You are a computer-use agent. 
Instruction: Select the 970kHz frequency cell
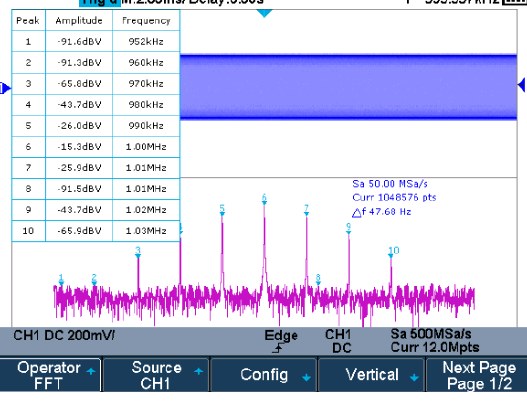click(x=146, y=84)
